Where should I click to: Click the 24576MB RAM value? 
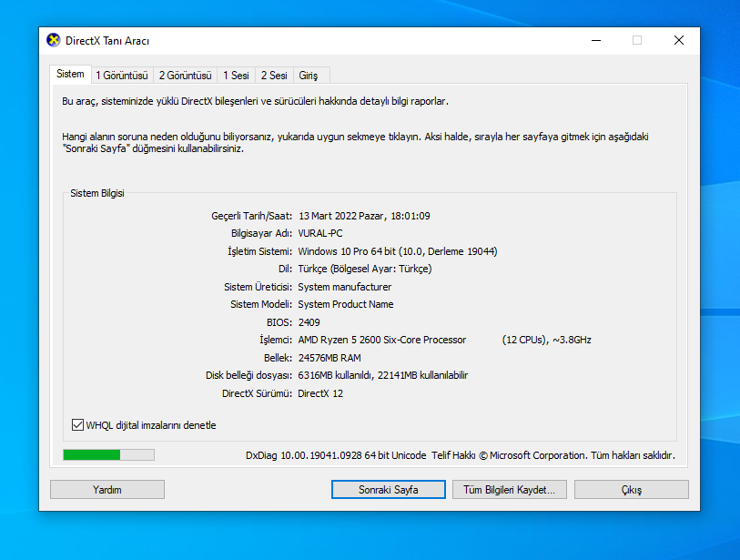point(329,358)
